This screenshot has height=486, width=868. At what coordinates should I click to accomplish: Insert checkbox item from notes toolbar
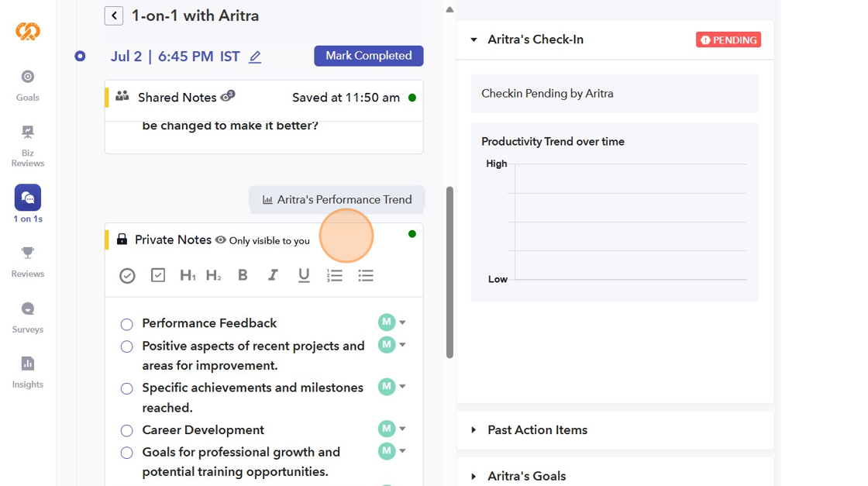(158, 275)
